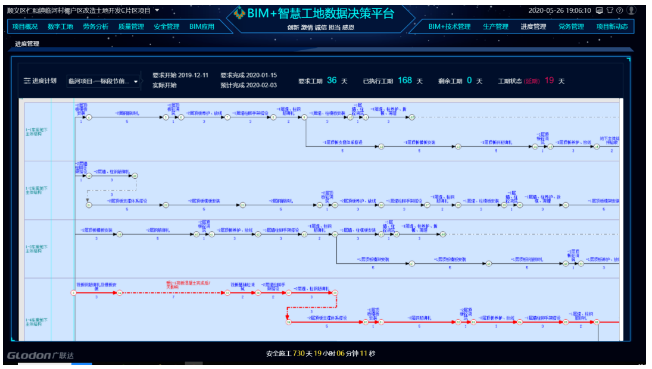Open the rightmost 项目新动态 menu
The height and width of the screenshot is (369, 652).
pyautogui.click(x=612, y=27)
